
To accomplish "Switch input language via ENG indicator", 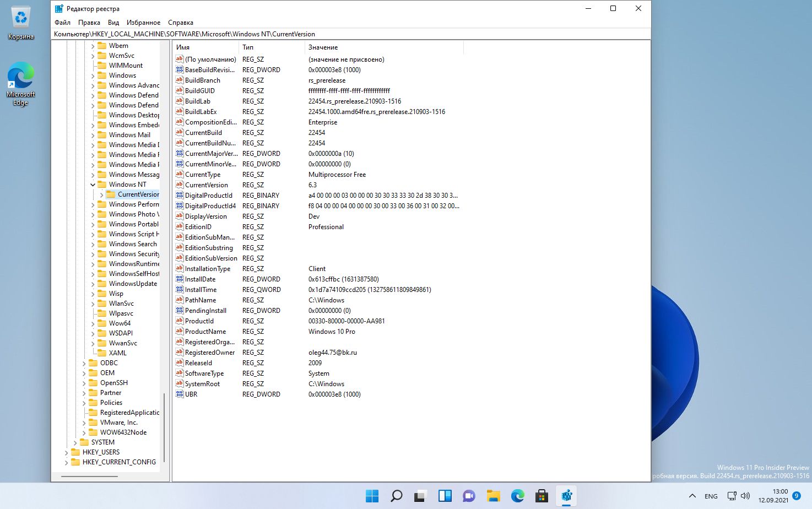I will pos(711,496).
